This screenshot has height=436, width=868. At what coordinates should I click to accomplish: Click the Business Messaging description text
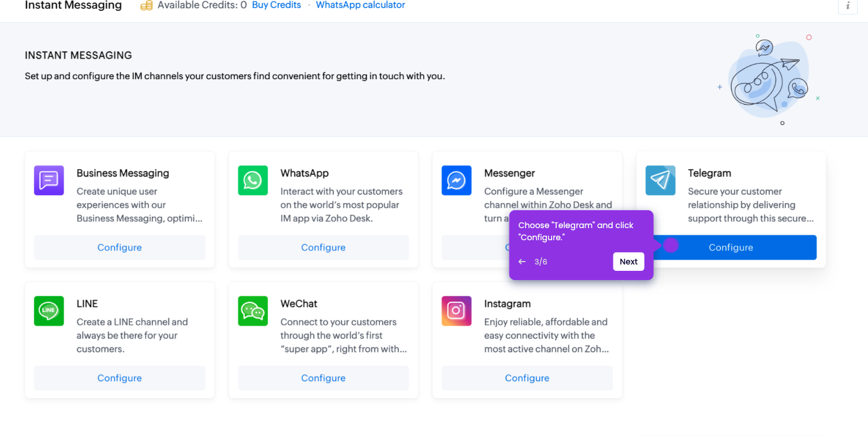coord(140,205)
